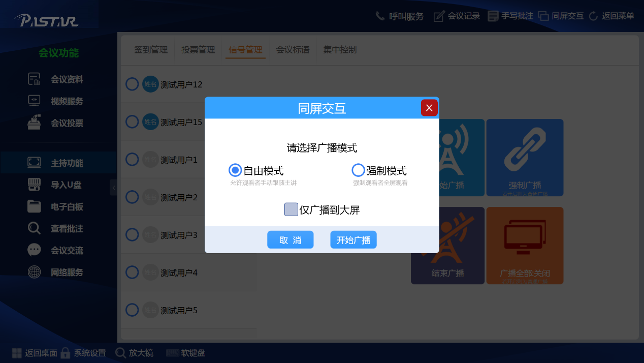Click the 测试用户15 avatar badge
Image resolution: width=644 pixels, height=363 pixels.
pos(150,122)
